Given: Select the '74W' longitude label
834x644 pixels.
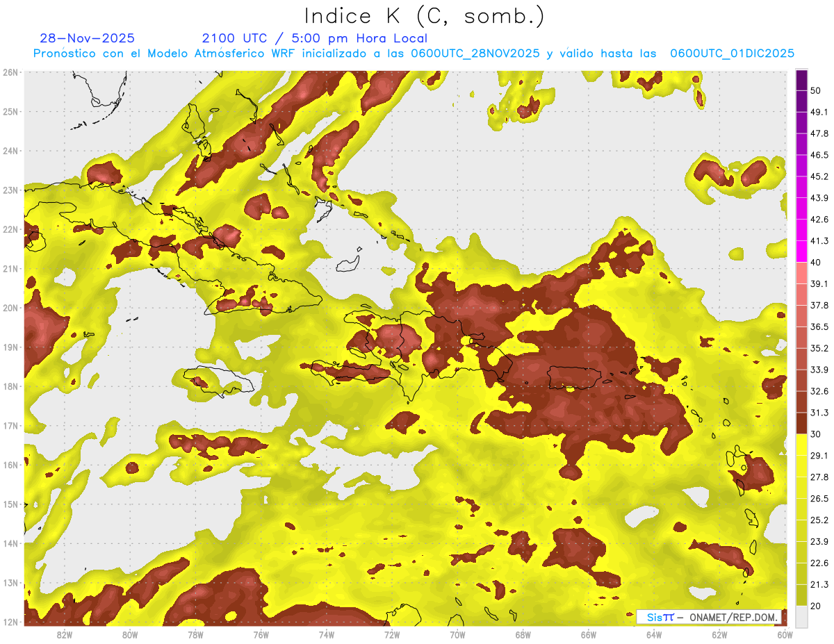Looking at the screenshot, I should [327, 634].
